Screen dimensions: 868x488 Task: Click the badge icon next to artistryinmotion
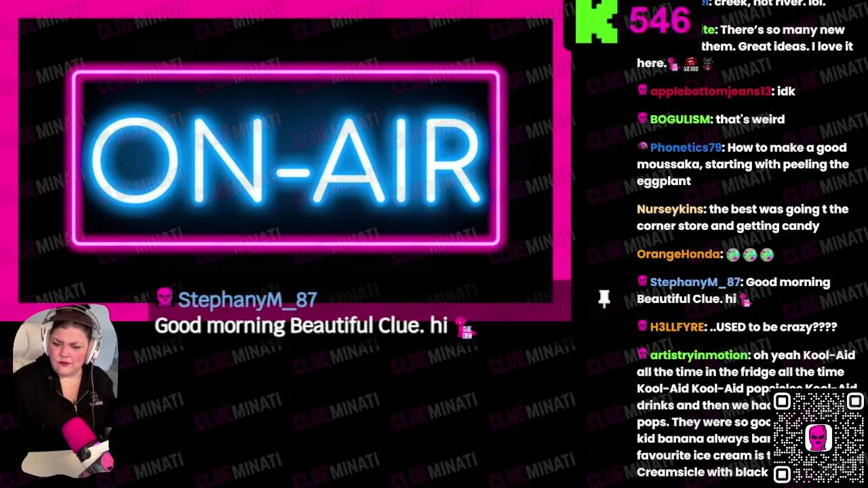(x=642, y=354)
